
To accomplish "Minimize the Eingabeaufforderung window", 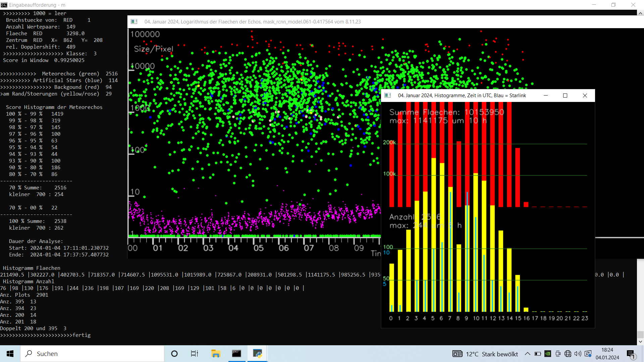I will (x=594, y=5).
